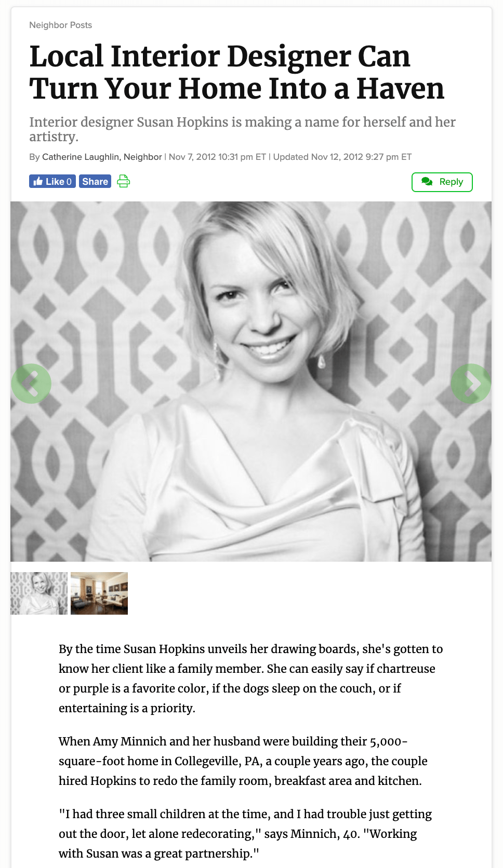Select the black-and-white portrait thumbnail
Screen dimensions: 503x868
pos(39,593)
